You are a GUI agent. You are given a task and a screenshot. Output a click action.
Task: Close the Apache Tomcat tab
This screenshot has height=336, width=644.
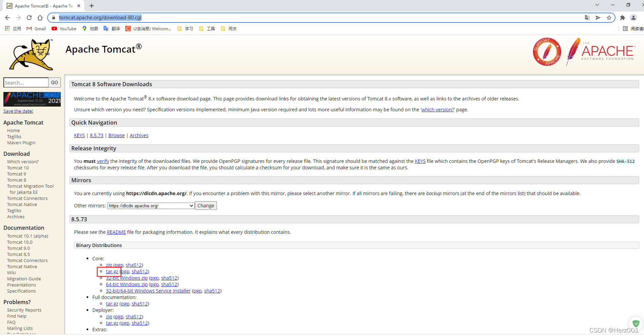(x=79, y=6)
